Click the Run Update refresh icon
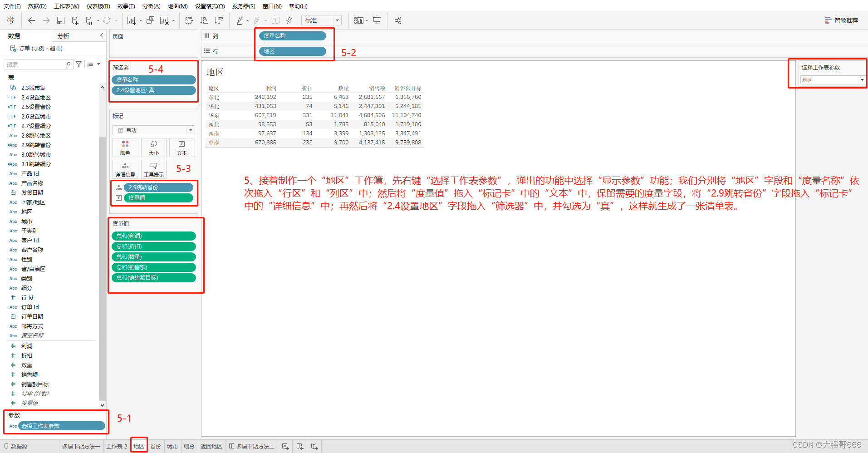Viewport: 868px width, 453px height. (x=107, y=20)
